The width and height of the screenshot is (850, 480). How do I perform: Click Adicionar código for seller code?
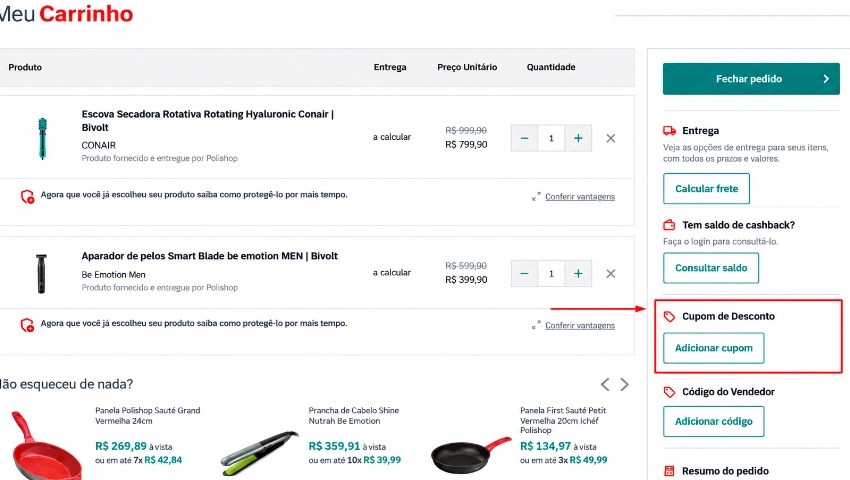pyautogui.click(x=713, y=421)
